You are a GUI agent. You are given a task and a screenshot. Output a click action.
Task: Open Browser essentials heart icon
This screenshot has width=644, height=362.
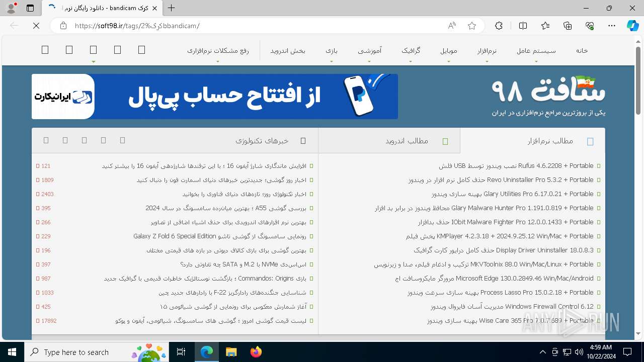click(x=590, y=26)
